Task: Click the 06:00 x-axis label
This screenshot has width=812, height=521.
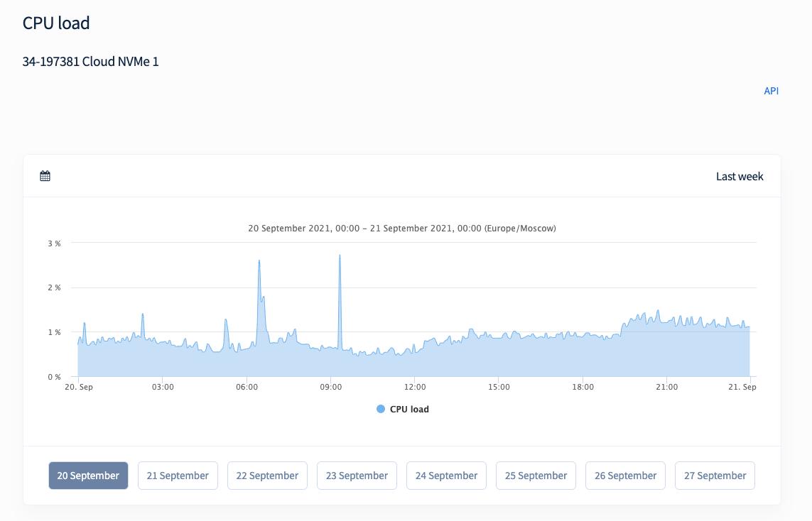Action: pyautogui.click(x=247, y=387)
